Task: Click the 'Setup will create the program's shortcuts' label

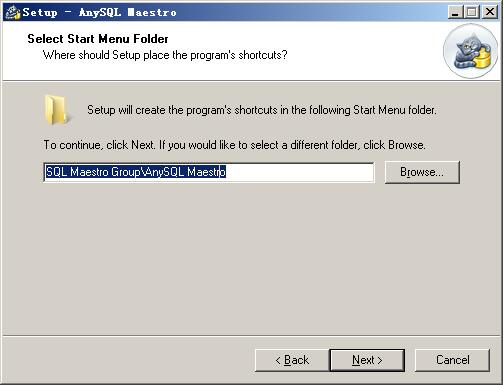Action: pos(262,110)
